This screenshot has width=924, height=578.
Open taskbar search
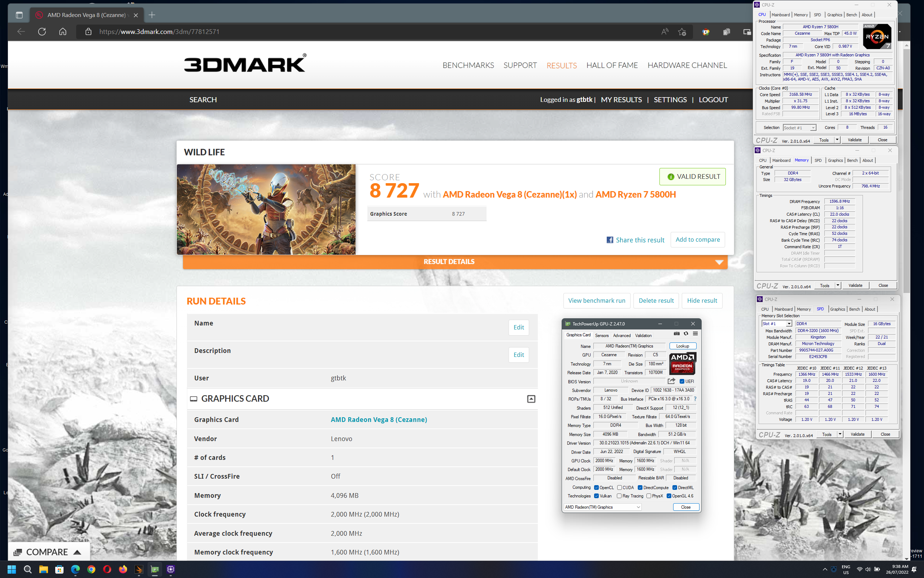pyautogui.click(x=27, y=569)
